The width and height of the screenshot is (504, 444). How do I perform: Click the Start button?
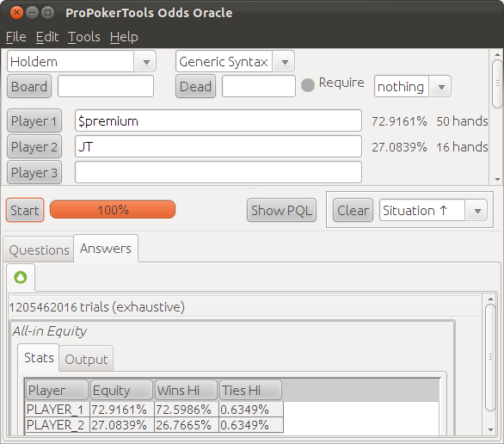point(25,210)
